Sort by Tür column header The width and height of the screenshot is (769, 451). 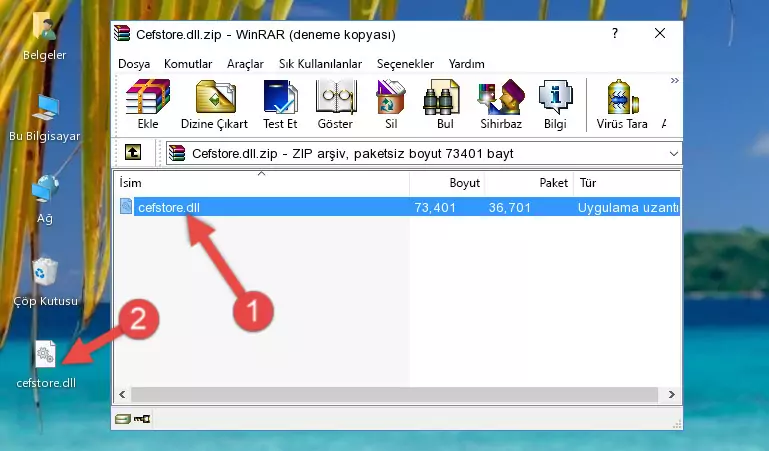(x=627, y=183)
